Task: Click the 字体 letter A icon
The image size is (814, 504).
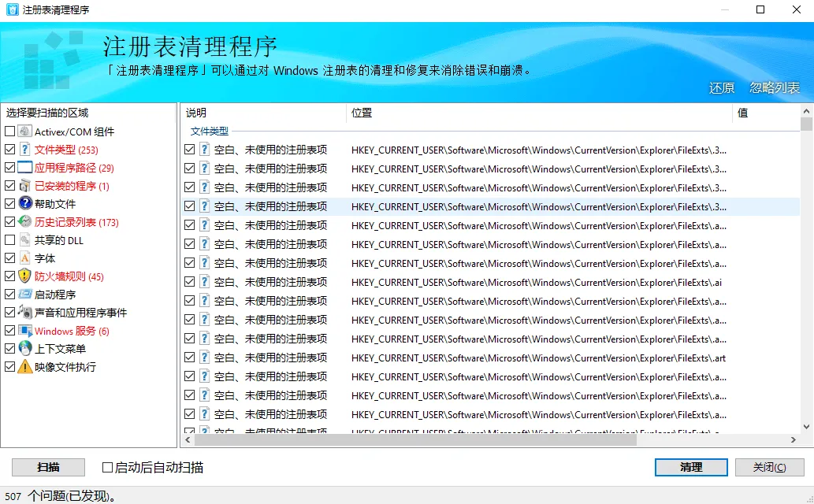Action: click(x=25, y=258)
